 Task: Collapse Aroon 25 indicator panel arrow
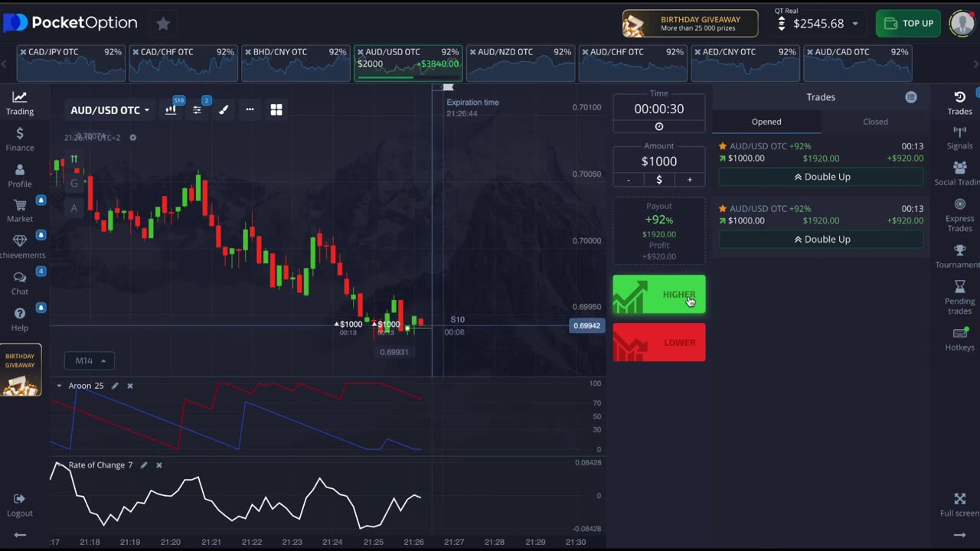(x=59, y=386)
